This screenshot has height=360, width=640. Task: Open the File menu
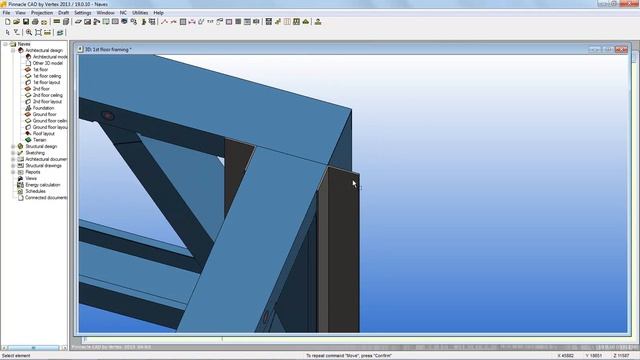pyautogui.click(x=7, y=13)
